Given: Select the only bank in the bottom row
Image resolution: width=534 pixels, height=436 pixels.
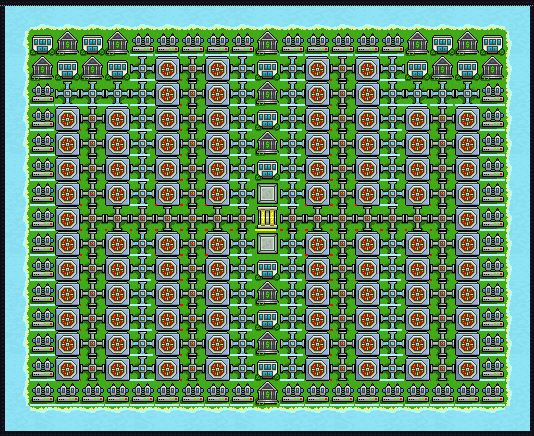Looking at the screenshot, I should tap(267, 393).
